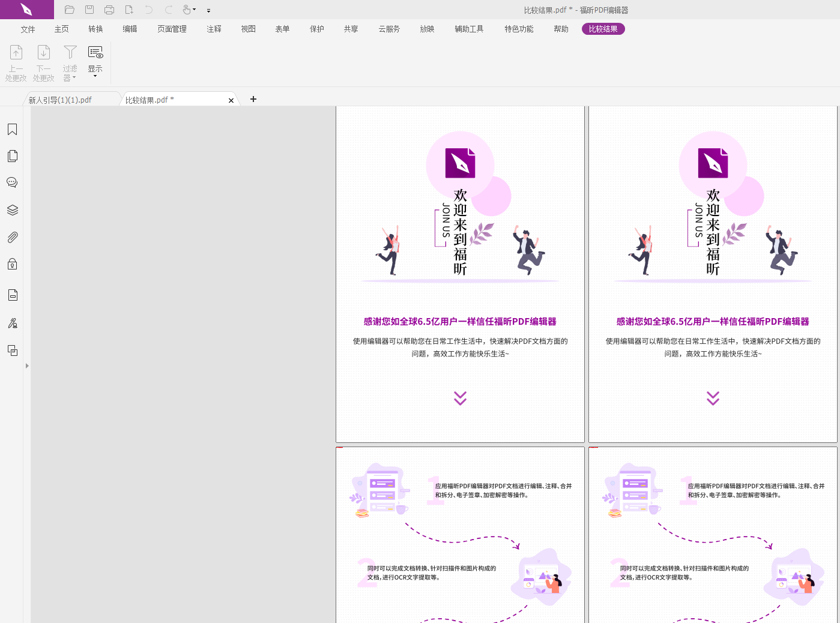The width and height of the screenshot is (840, 623).
Task: Click the plus button to open new tab
Action: 253,99
